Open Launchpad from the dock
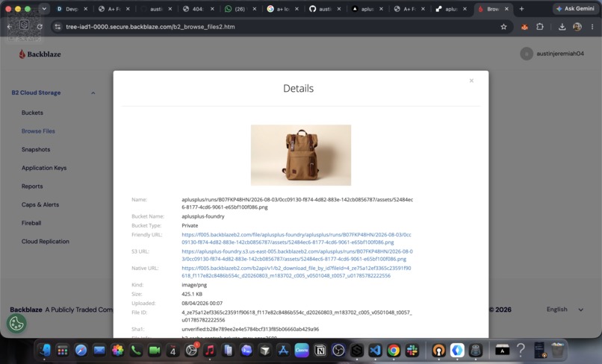This screenshot has height=364, width=602. (x=63, y=350)
